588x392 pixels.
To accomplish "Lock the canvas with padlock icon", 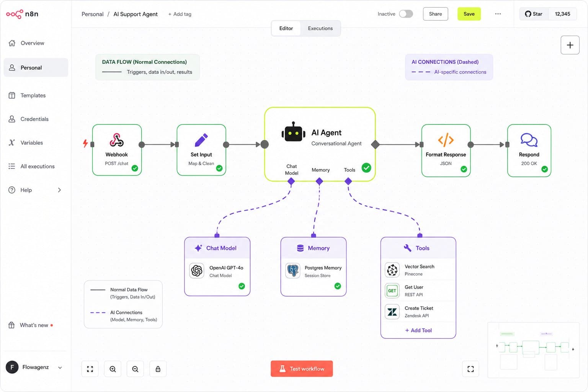I will pyautogui.click(x=158, y=369).
